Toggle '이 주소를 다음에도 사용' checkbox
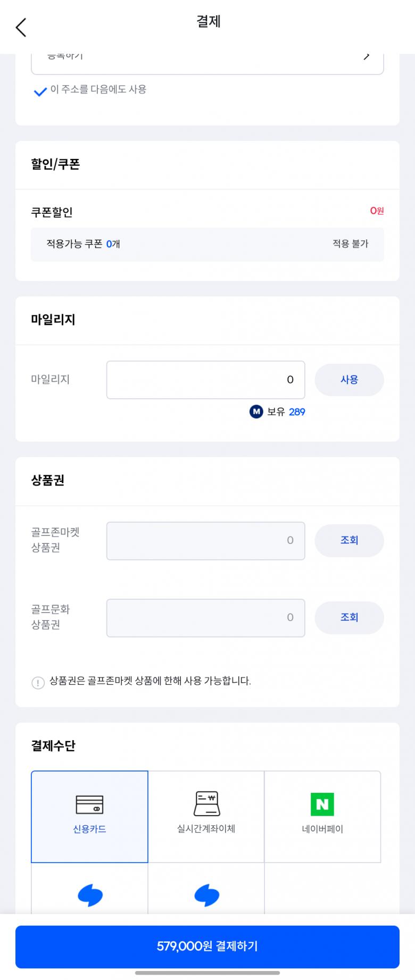This screenshot has height=980, width=415. pyautogui.click(x=40, y=91)
